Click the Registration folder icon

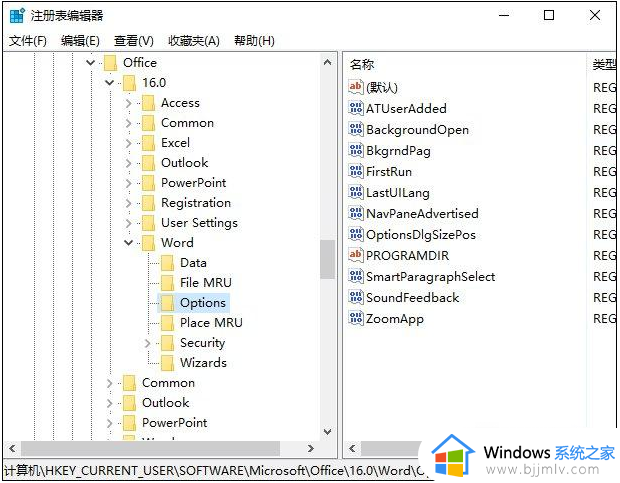148,203
